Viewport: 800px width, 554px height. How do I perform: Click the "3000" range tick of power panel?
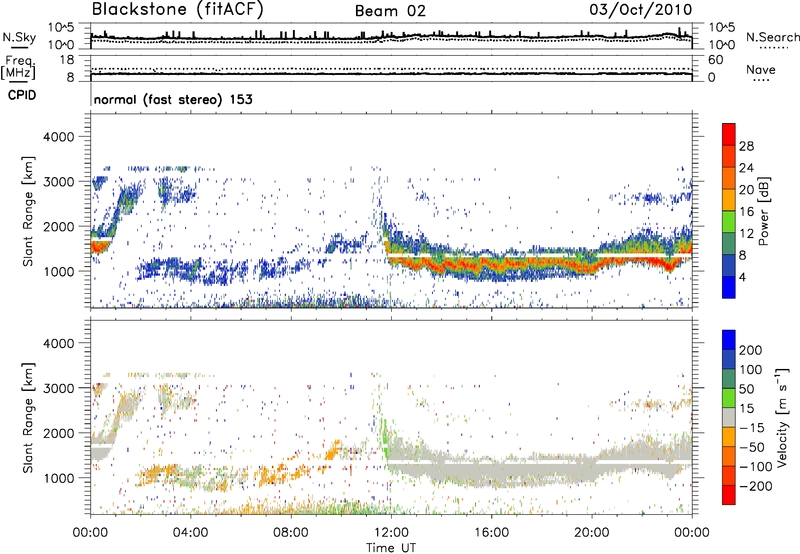[58, 182]
